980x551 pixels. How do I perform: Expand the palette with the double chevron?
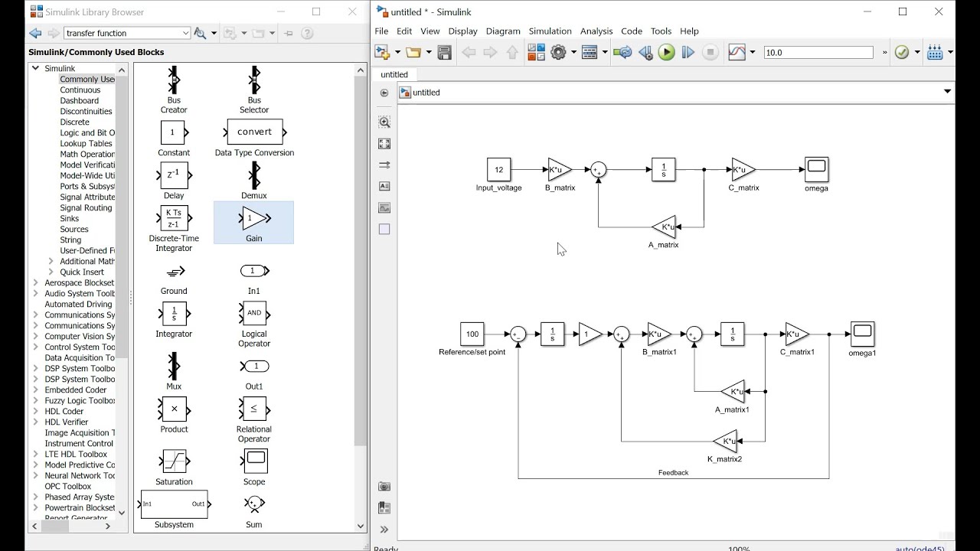[x=384, y=529]
